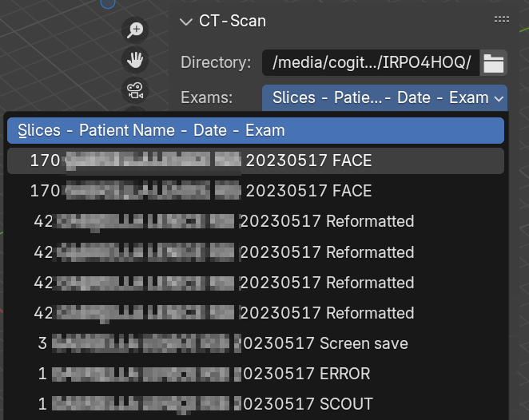
Task: Click the Exams dropdown arrow chevron
Action: (x=499, y=98)
